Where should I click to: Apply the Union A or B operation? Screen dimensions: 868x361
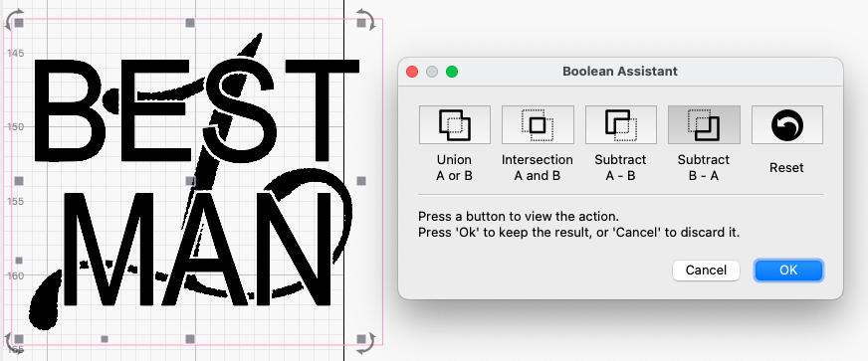click(x=455, y=125)
